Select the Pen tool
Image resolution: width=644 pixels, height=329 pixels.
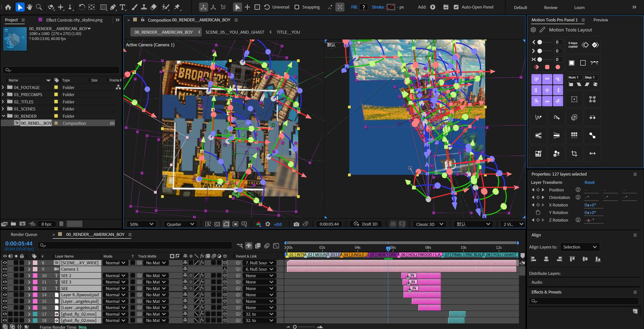point(113,7)
